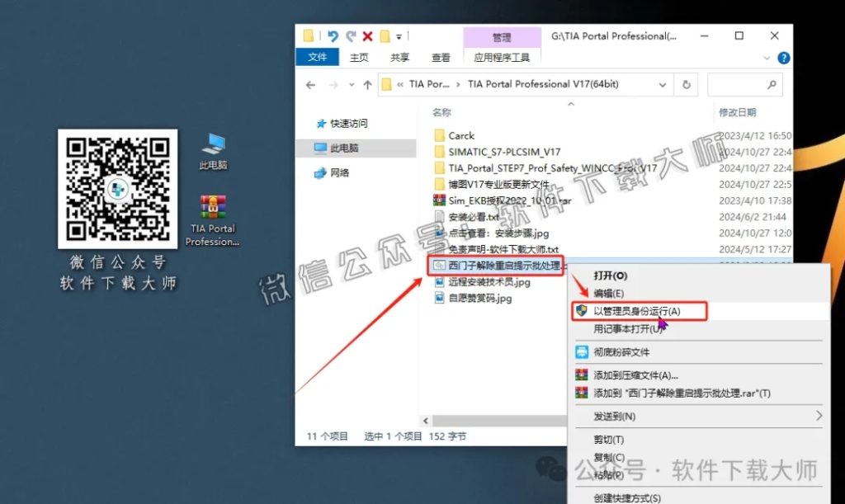Open the SIMATIC_S7-PLCSIM_V17 folder

pos(497,151)
